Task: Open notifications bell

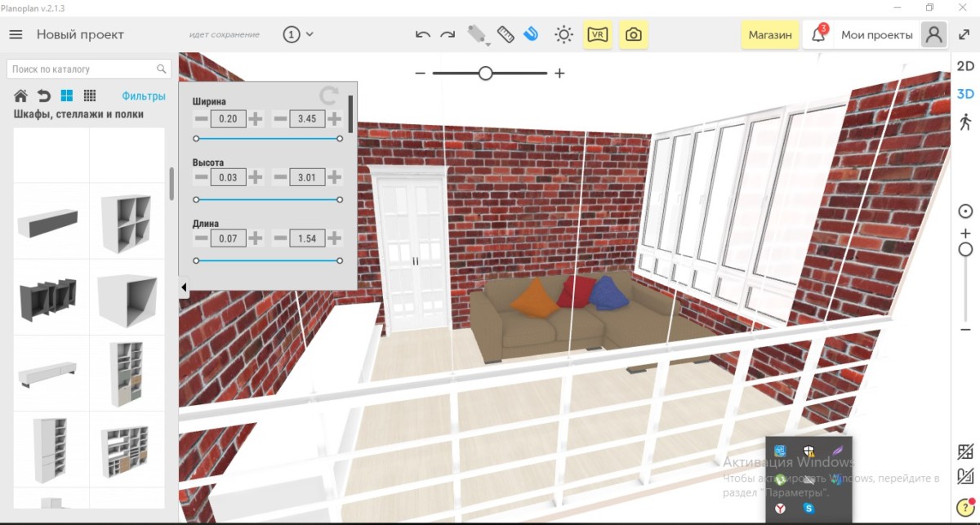Action: point(818,35)
